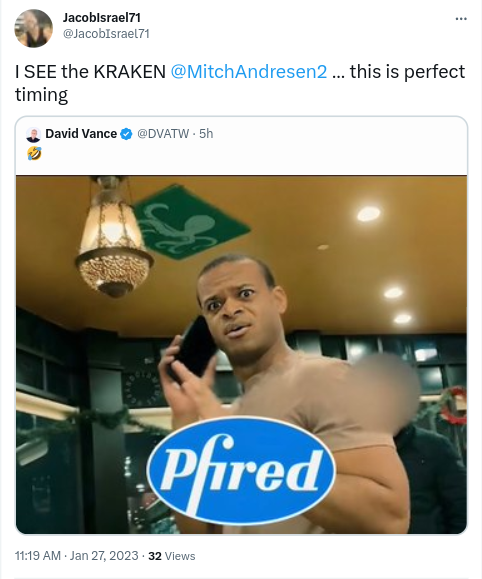
Task: Click the black phone held in photo
Action: 193,347
